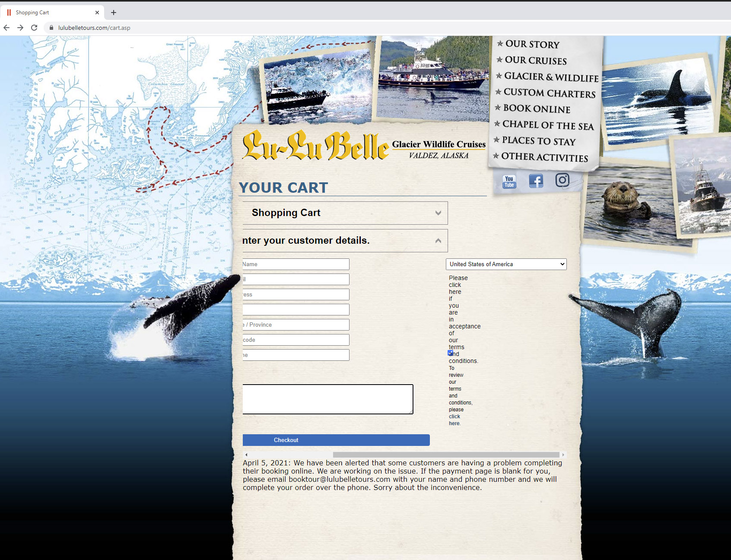The image size is (731, 560).
Task: Click the browser back arrow
Action: click(x=6, y=28)
